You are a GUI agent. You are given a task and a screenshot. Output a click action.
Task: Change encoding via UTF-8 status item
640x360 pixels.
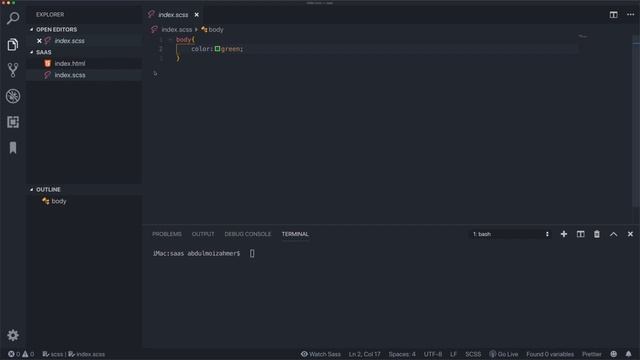coord(432,354)
